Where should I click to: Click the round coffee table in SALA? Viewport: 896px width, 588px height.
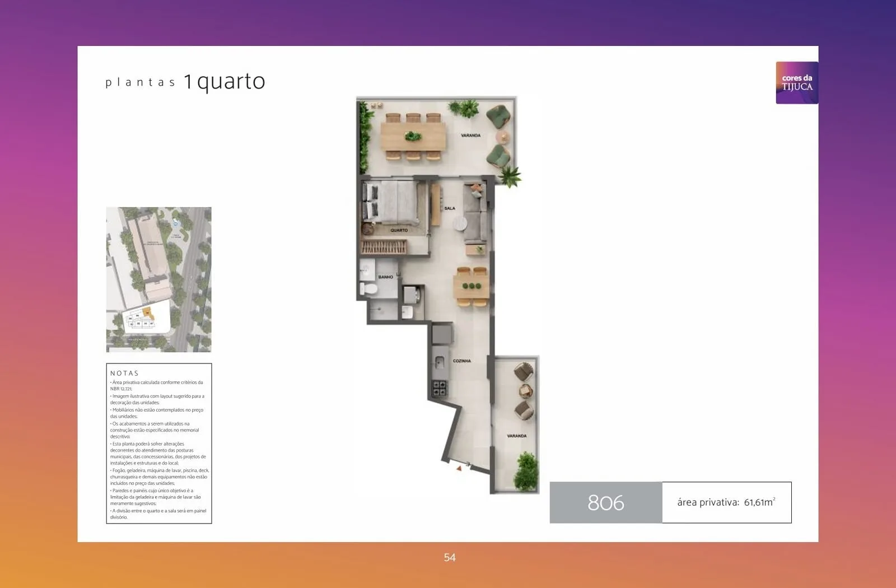pyautogui.click(x=460, y=224)
